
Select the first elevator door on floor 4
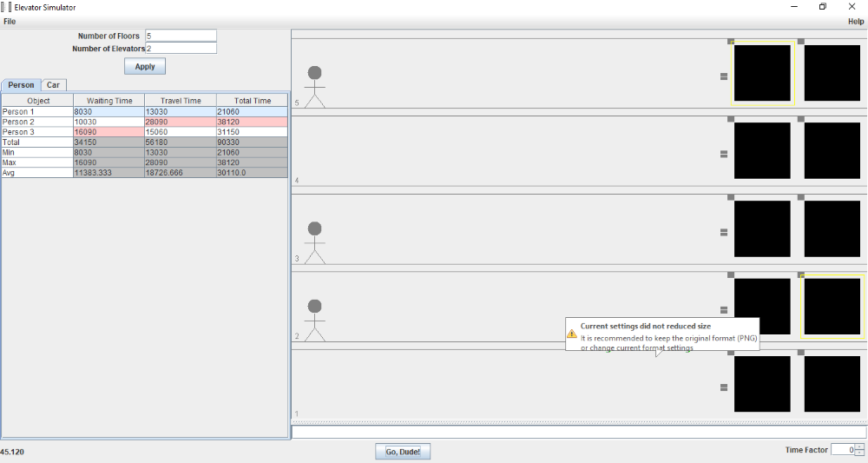(x=762, y=150)
